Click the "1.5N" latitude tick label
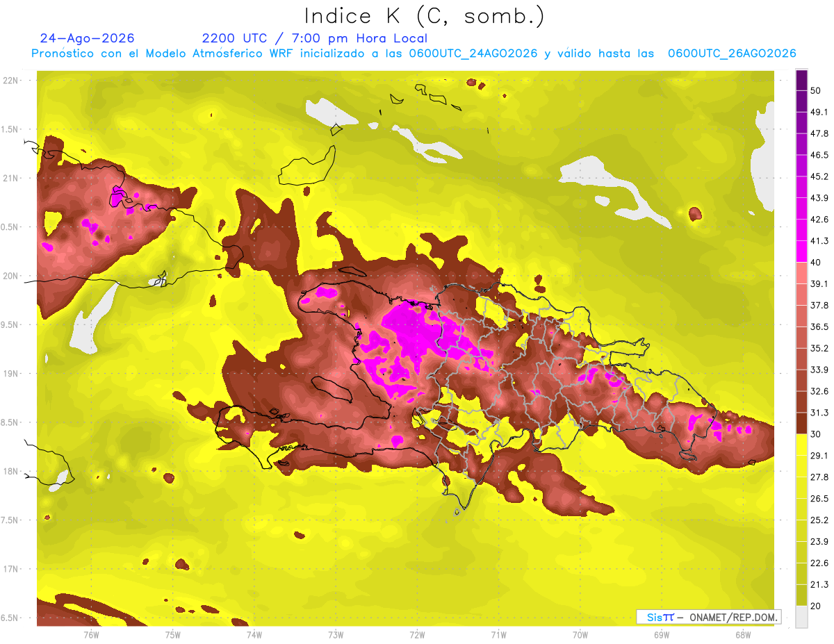 pos(10,129)
